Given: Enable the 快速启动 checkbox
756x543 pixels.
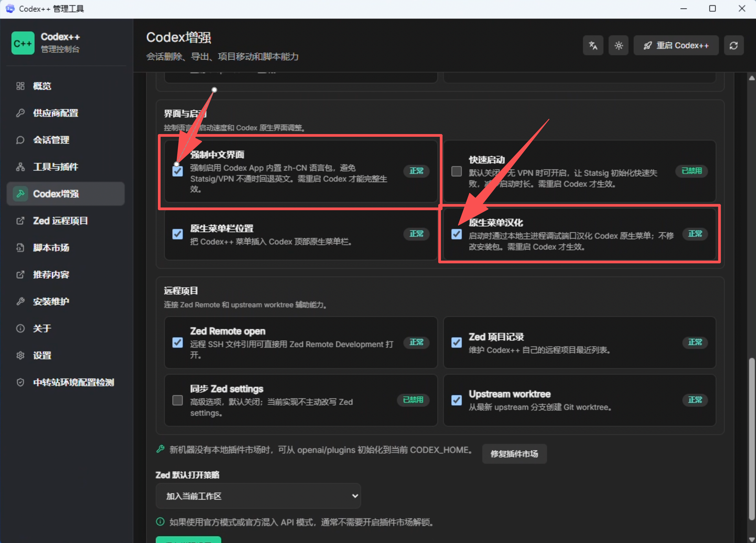Looking at the screenshot, I should 457,171.
